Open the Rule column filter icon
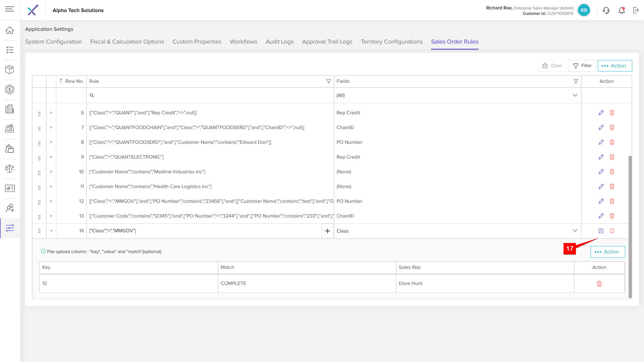Image resolution: width=644 pixels, height=362 pixels. (x=328, y=81)
